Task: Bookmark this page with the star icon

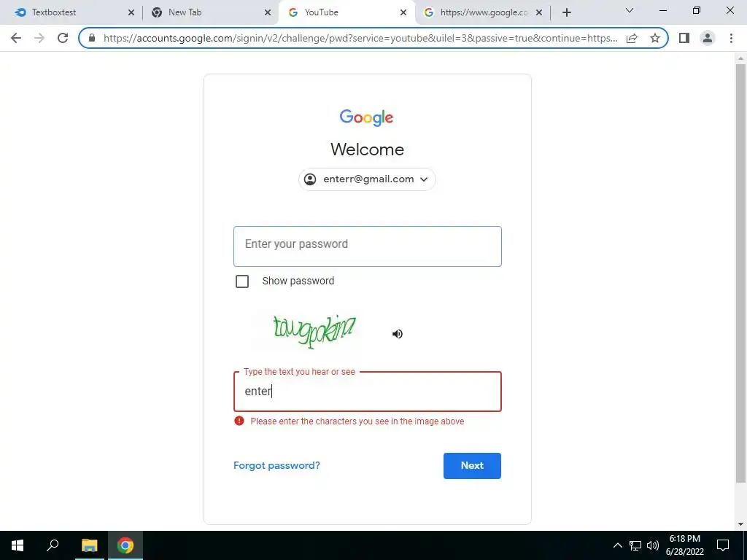Action: pos(655,38)
